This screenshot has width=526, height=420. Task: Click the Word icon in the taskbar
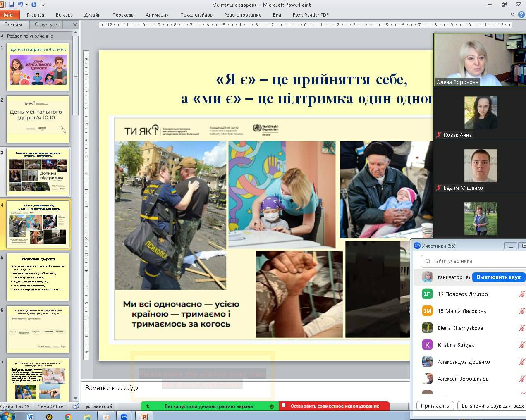[x=30, y=416]
